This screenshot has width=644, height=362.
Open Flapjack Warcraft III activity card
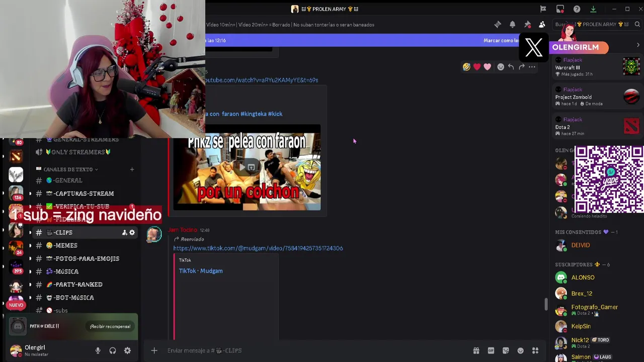tap(597, 67)
